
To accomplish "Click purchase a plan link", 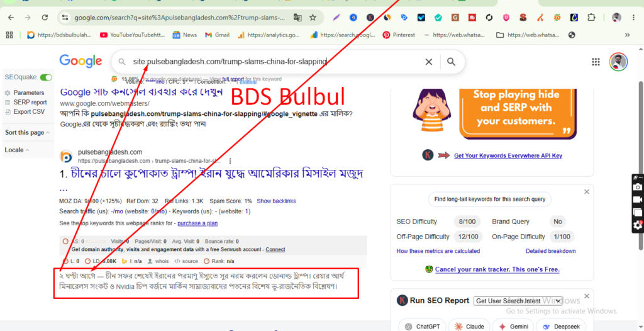I will 197,223.
